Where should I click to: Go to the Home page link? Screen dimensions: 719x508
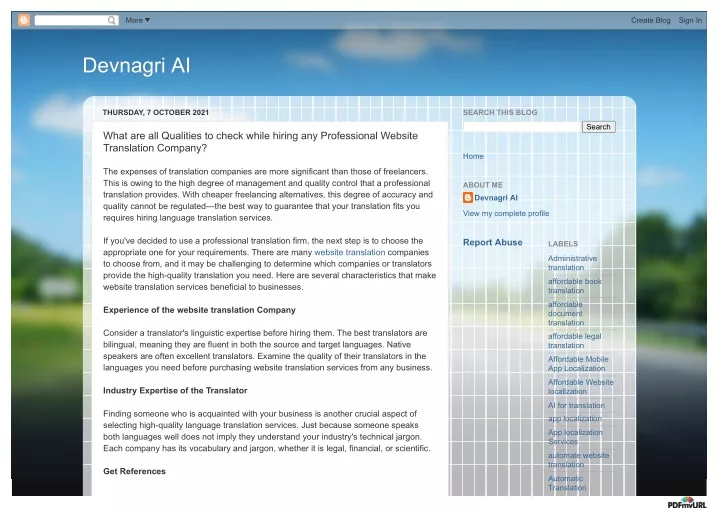473,156
